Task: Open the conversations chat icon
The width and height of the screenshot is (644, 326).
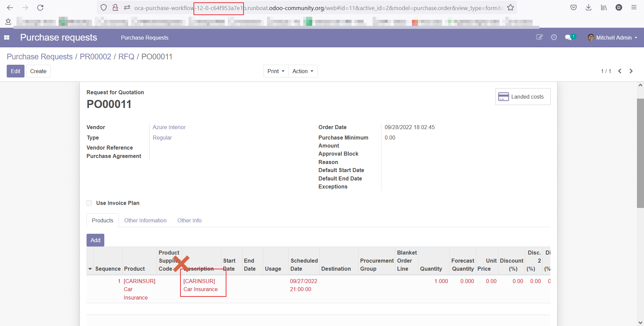Action: tap(570, 37)
